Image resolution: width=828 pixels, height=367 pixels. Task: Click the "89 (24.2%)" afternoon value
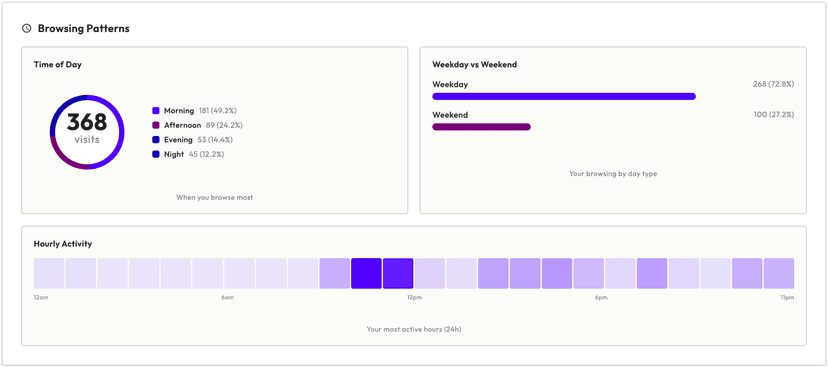tap(224, 125)
